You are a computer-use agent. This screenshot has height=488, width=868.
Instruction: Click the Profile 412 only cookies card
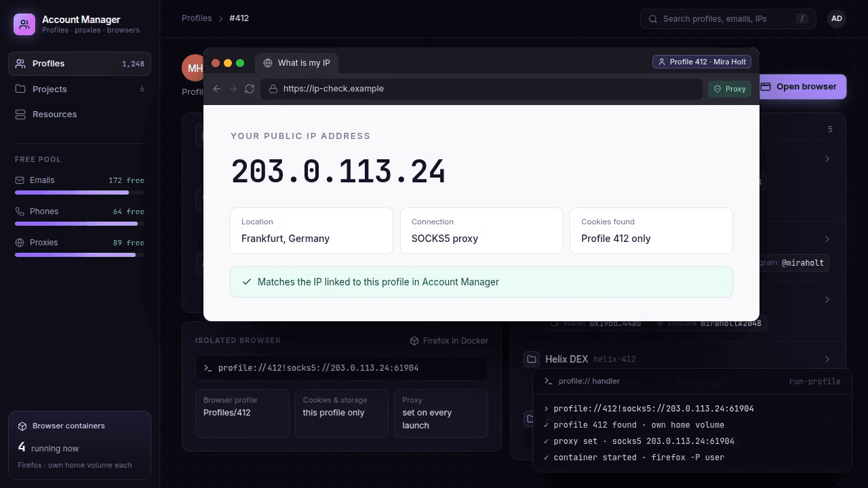click(651, 231)
